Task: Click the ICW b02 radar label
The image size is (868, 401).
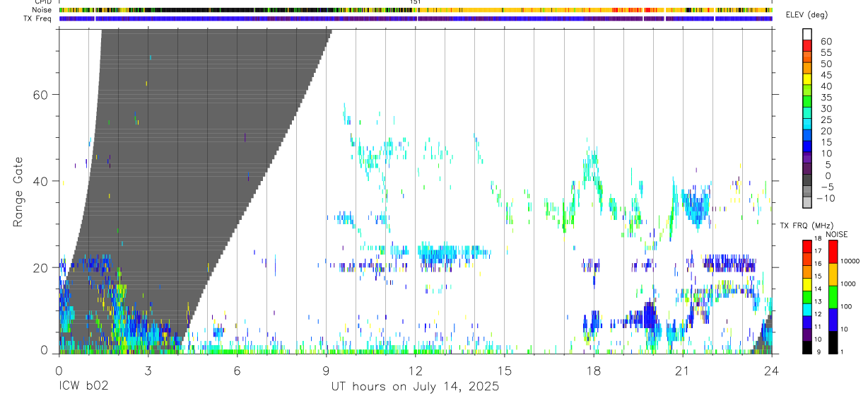Action: (83, 386)
